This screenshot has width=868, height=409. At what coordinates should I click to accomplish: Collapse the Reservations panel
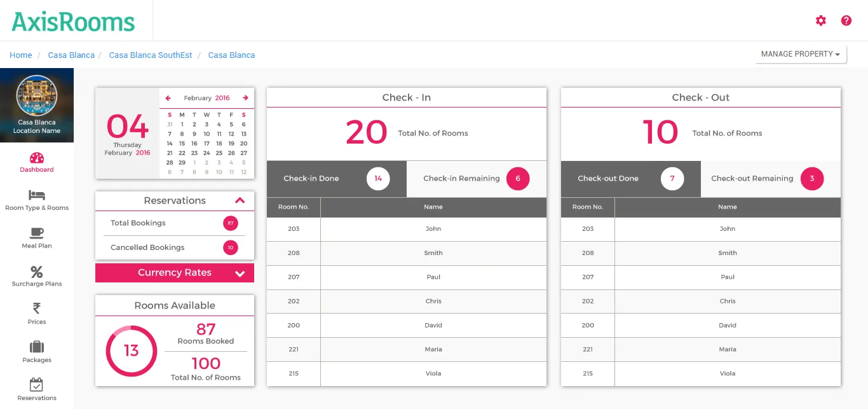240,200
